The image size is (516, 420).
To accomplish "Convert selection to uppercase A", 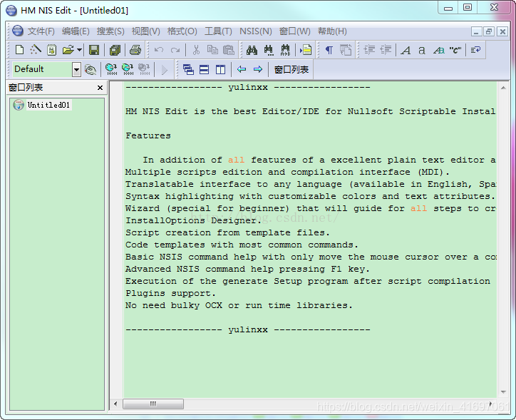I will coord(406,50).
